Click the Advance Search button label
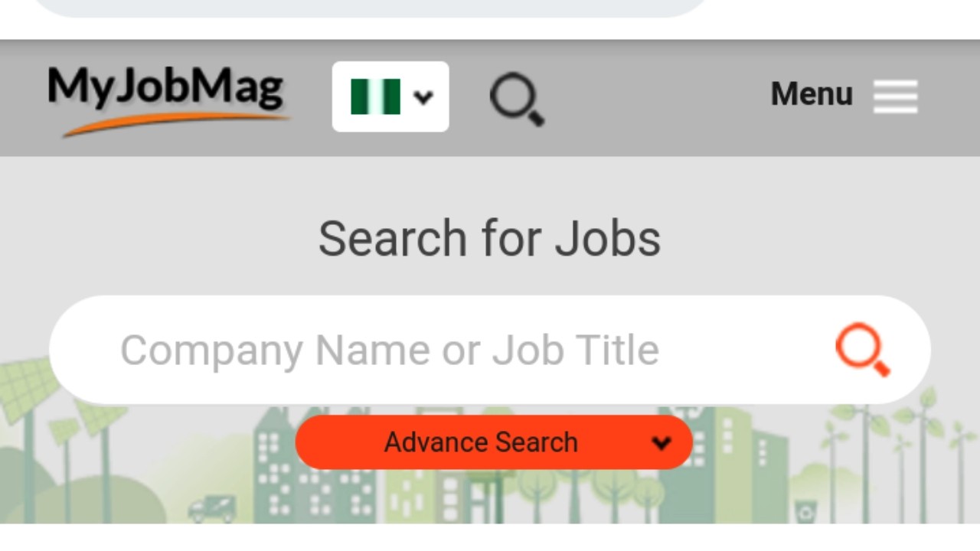980x551 pixels. pos(481,442)
